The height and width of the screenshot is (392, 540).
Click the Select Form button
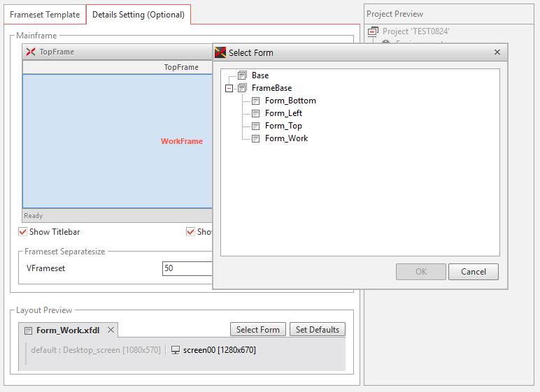(x=257, y=330)
